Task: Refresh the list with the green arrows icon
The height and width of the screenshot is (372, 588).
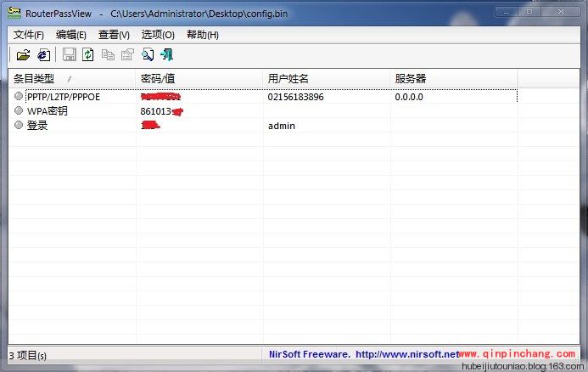Action: click(88, 55)
